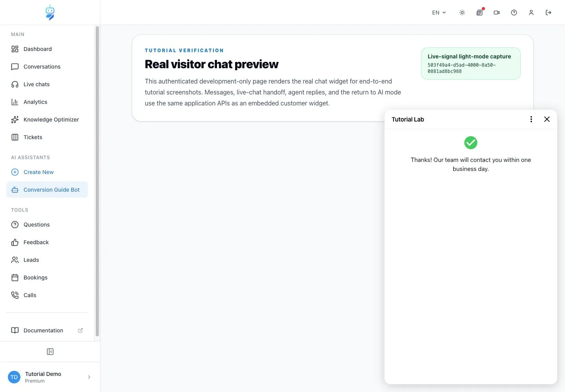Open the EN language dropdown

[439, 13]
